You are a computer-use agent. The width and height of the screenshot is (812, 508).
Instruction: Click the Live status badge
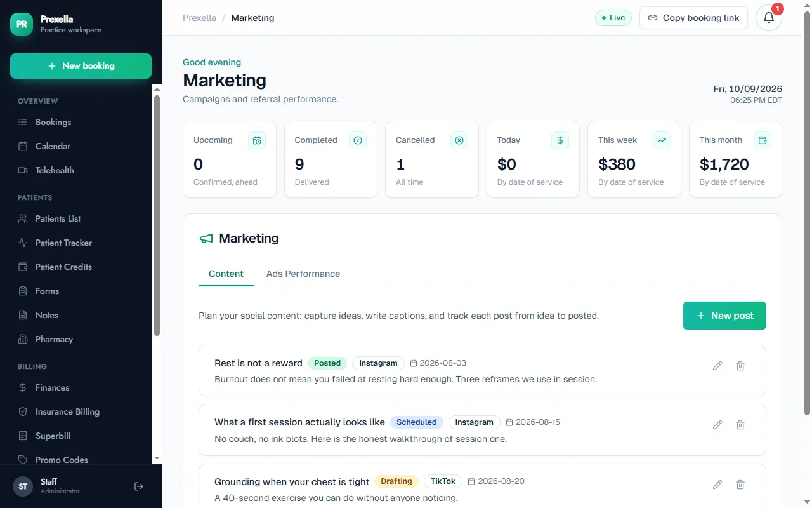pyautogui.click(x=613, y=18)
